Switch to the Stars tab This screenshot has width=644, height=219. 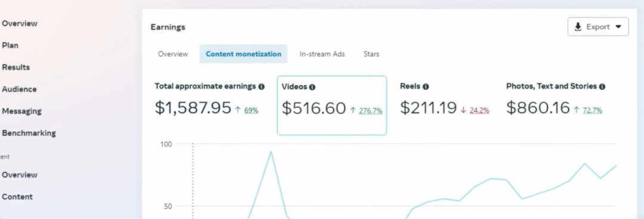(x=371, y=54)
